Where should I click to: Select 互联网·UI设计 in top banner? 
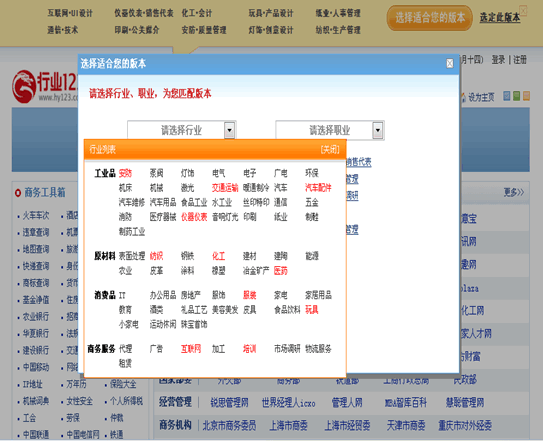coord(70,14)
